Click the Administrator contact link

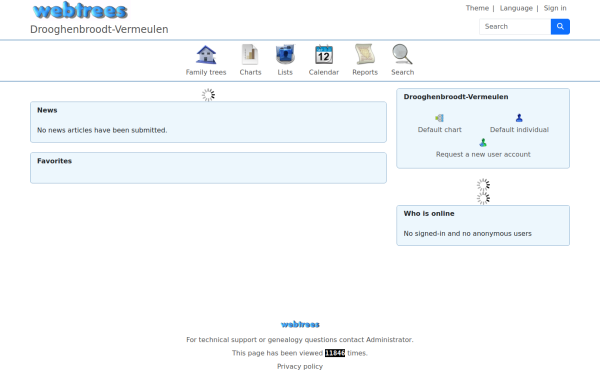[x=389, y=340]
